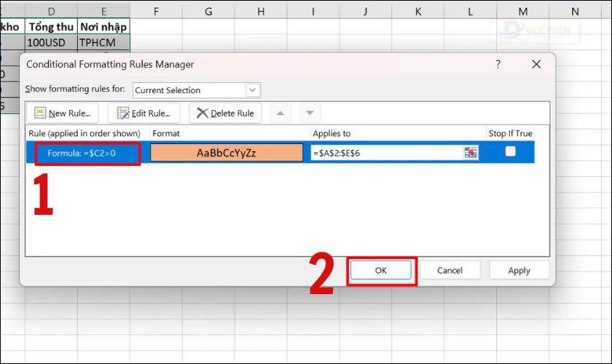This screenshot has width=612, height=364.
Task: Open the dialog help question mark
Action: 498,64
